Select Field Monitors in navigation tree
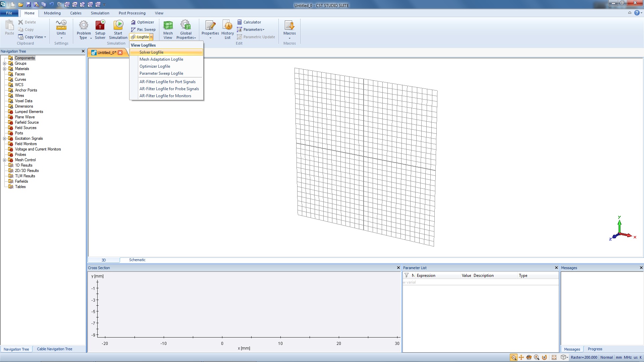Image resolution: width=644 pixels, height=362 pixels. point(26,144)
